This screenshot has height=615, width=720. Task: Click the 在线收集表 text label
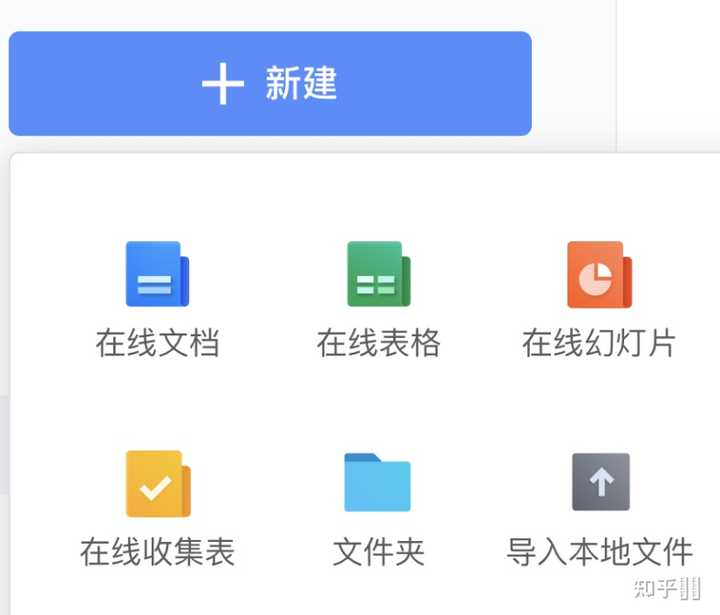click(x=158, y=552)
